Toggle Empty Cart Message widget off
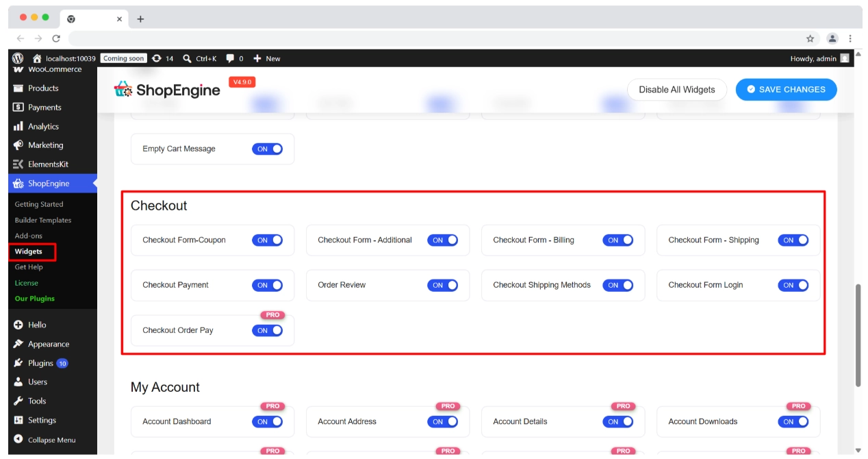 267,149
